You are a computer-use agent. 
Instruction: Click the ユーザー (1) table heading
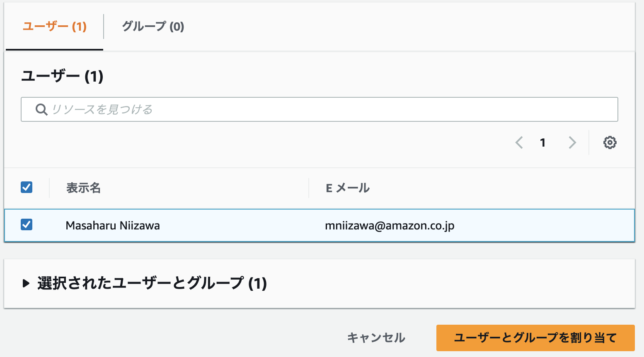tap(62, 76)
